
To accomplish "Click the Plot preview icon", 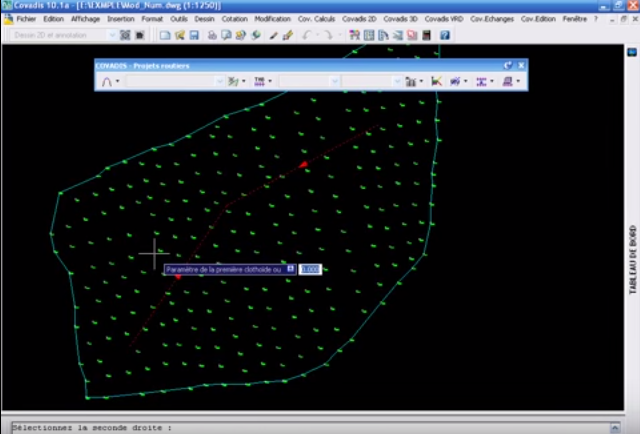I will point(226,35).
